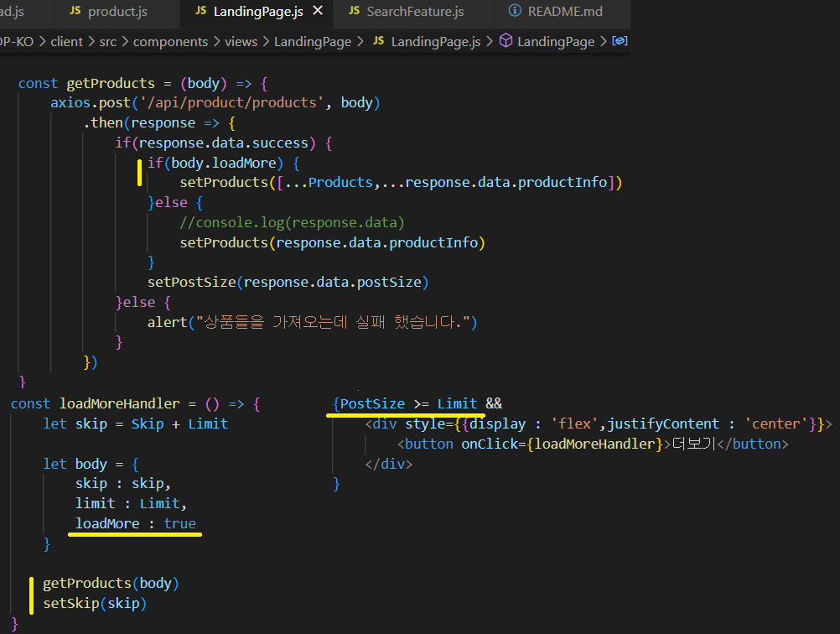Image resolution: width=840 pixels, height=634 pixels.
Task: Open 'LandingPage' folder breadcrumb segment
Action: tap(313, 41)
